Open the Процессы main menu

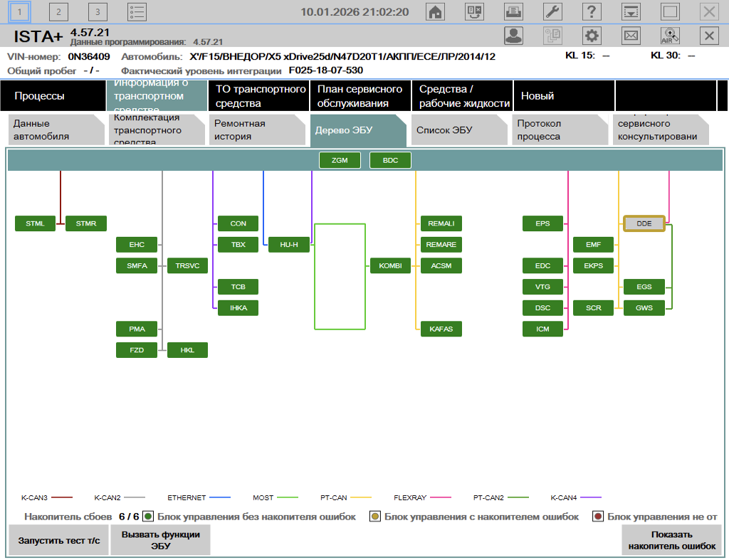coord(53,96)
